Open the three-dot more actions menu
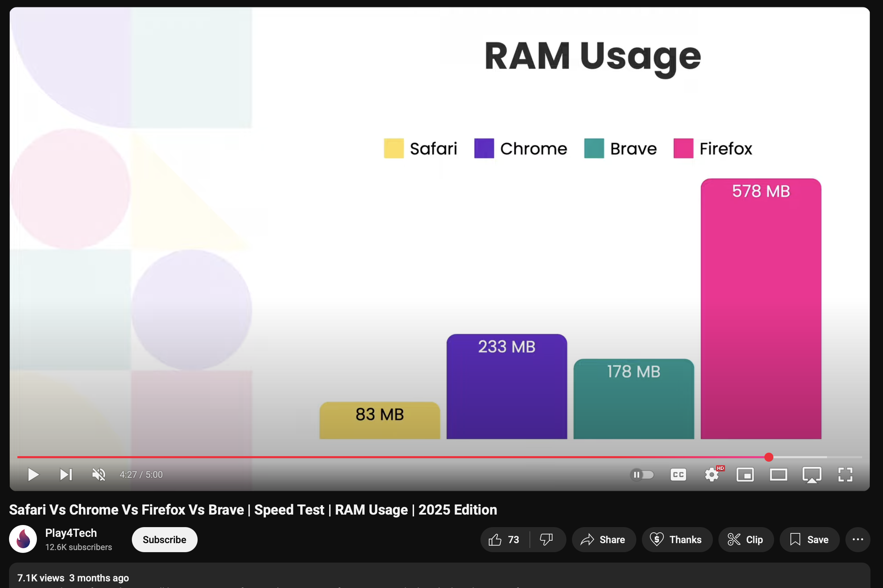Screen dimensions: 883x588 point(858,539)
